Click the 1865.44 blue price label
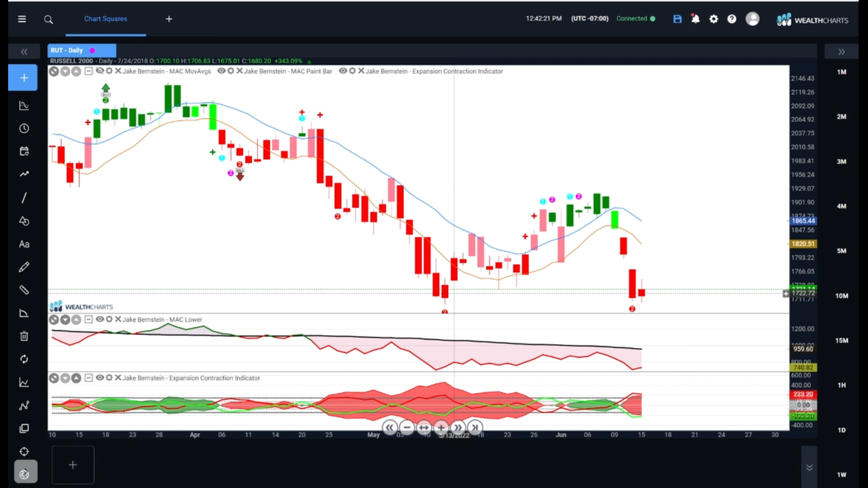 (803, 221)
